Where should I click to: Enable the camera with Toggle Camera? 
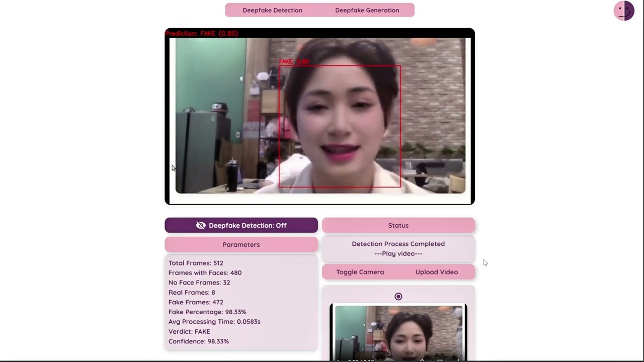pyautogui.click(x=360, y=272)
